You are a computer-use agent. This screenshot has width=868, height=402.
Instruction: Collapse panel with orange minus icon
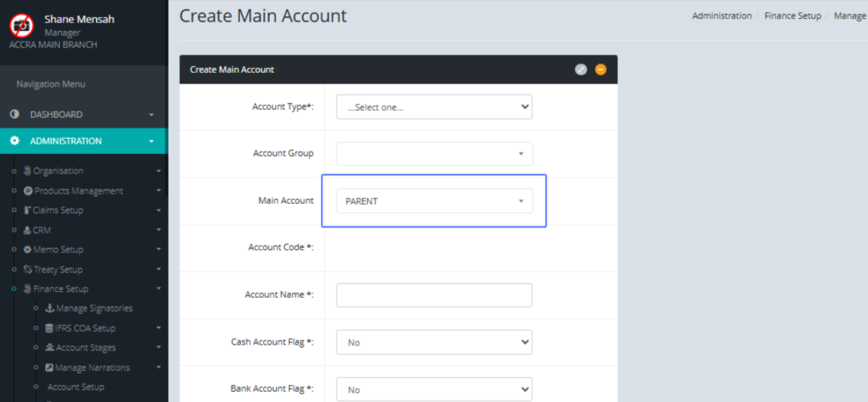[600, 69]
